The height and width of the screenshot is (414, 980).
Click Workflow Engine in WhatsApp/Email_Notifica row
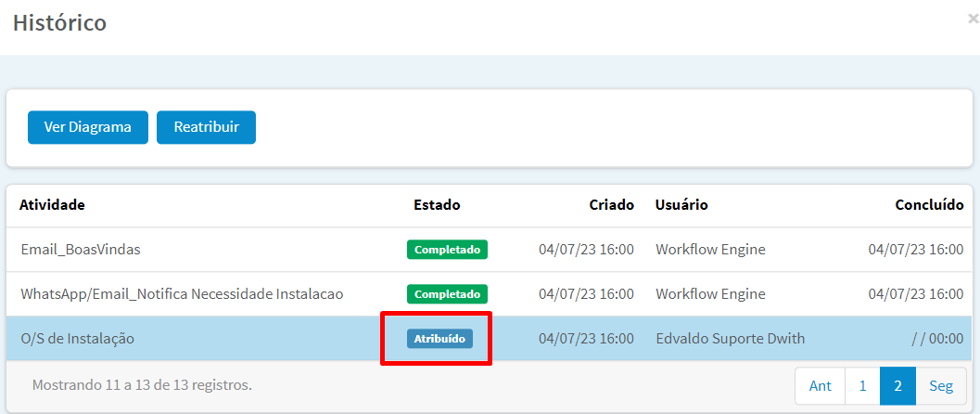(x=710, y=294)
